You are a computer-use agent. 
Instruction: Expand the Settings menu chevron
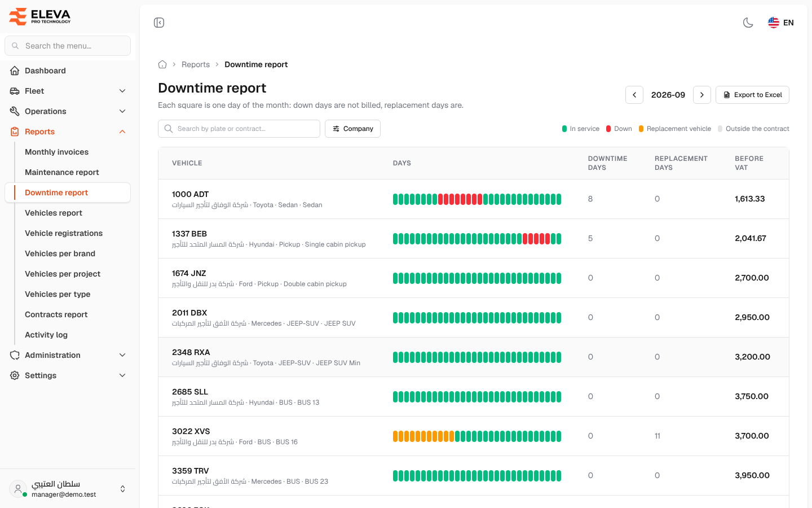122,375
